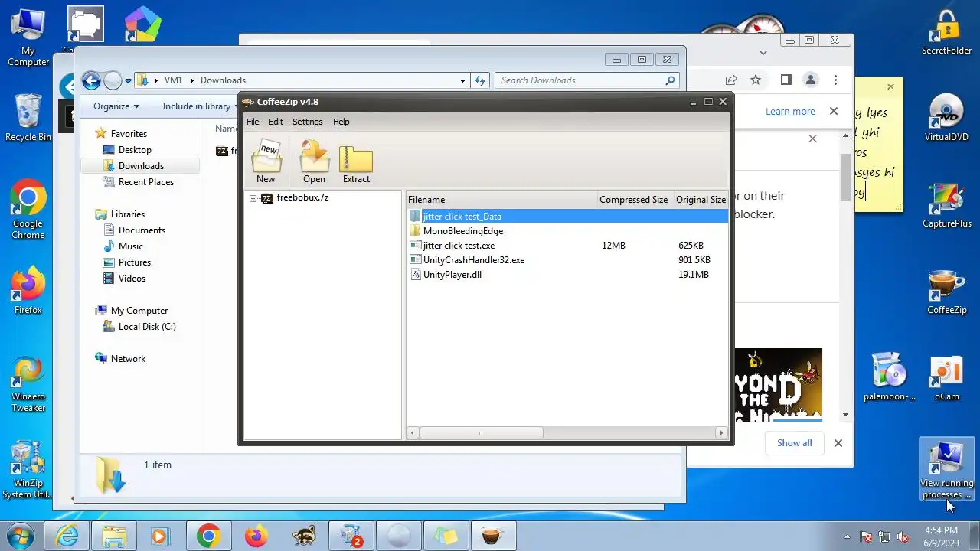Select Desktop under Favorites

pos(135,150)
